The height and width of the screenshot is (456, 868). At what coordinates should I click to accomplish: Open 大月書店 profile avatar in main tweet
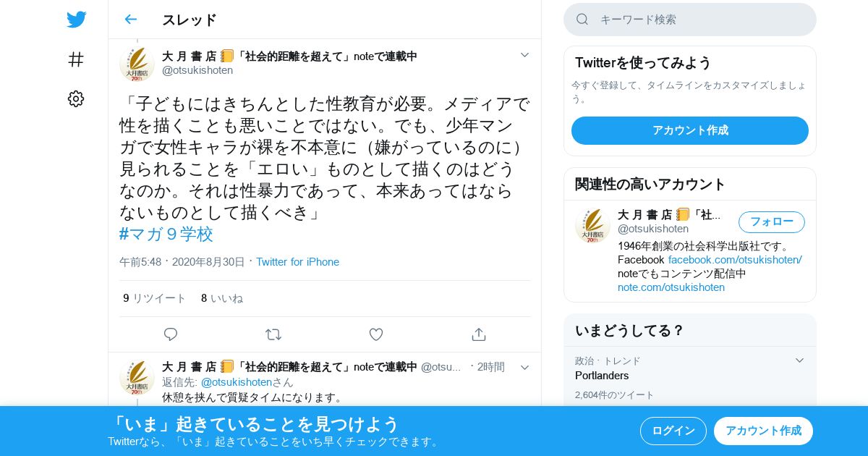(137, 64)
